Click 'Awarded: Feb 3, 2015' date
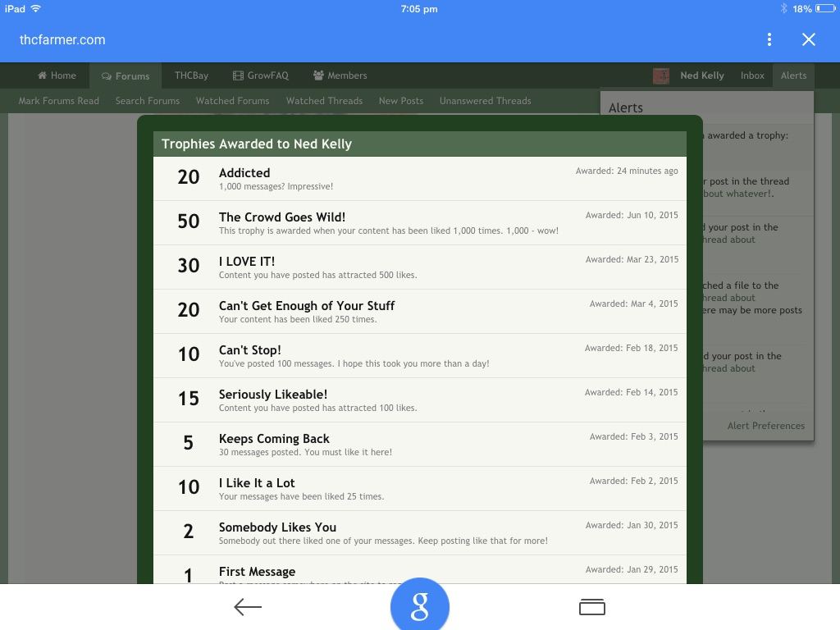Viewport: 840px width, 630px height. pyautogui.click(x=634, y=436)
